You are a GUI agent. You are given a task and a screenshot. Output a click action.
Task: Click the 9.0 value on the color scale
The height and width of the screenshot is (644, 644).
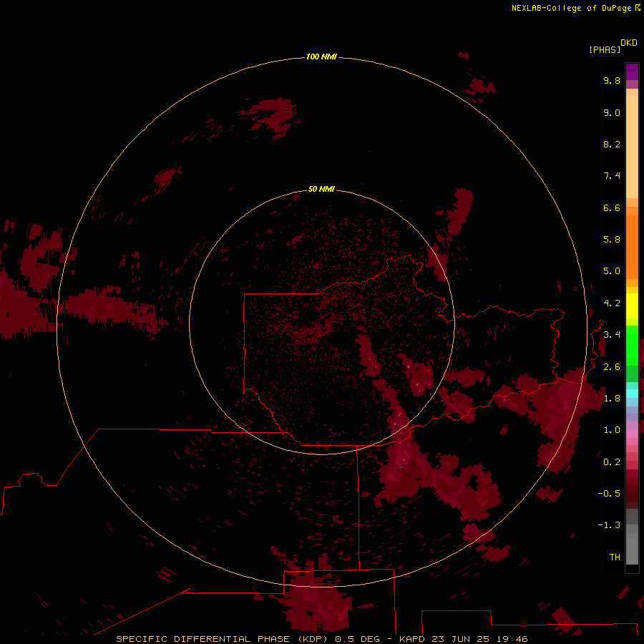coord(612,112)
